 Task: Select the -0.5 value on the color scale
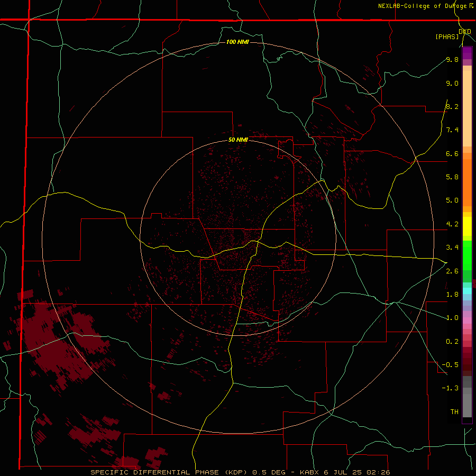tap(450, 364)
